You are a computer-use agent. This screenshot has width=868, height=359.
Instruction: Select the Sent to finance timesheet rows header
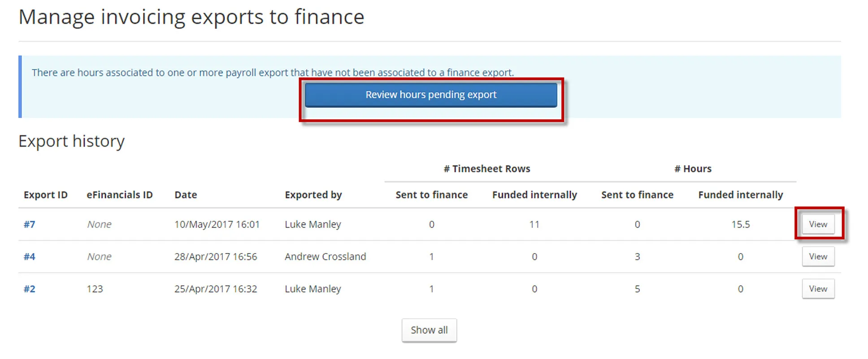tap(431, 195)
